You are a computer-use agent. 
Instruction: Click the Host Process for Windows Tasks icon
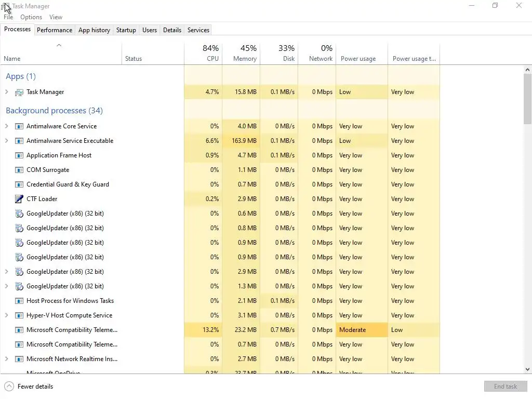point(19,301)
